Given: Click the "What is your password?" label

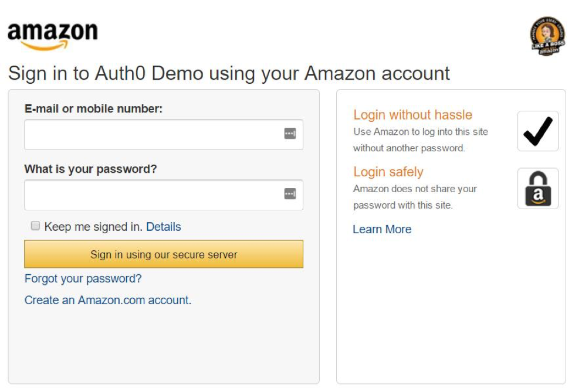Looking at the screenshot, I should [90, 169].
